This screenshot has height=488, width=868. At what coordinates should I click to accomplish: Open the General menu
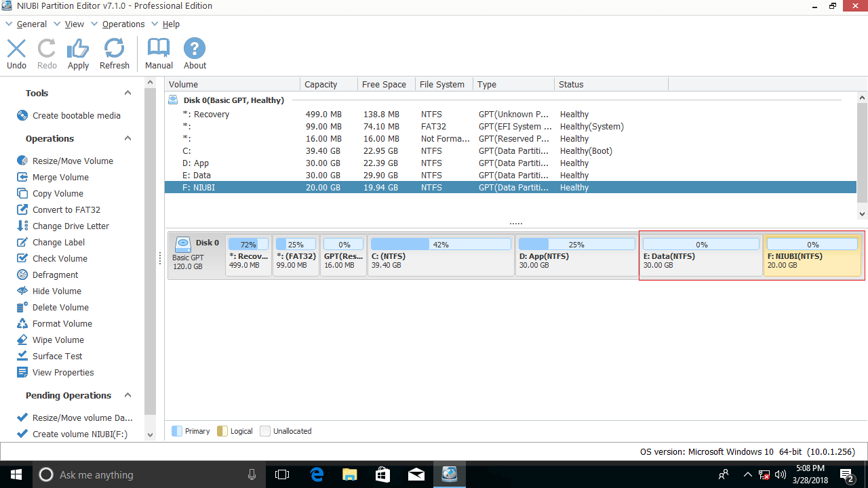pos(32,24)
